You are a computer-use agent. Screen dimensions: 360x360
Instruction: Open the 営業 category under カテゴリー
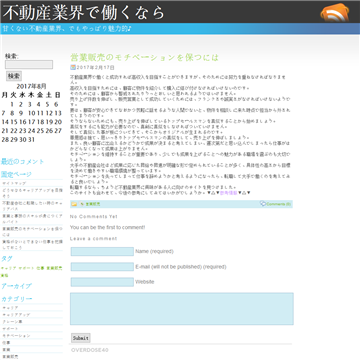[x=6, y=350]
